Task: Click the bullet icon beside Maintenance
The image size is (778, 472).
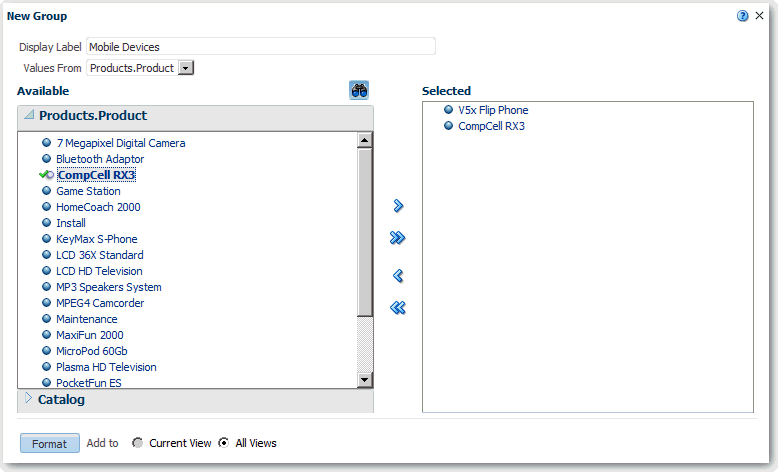Action: (x=47, y=319)
